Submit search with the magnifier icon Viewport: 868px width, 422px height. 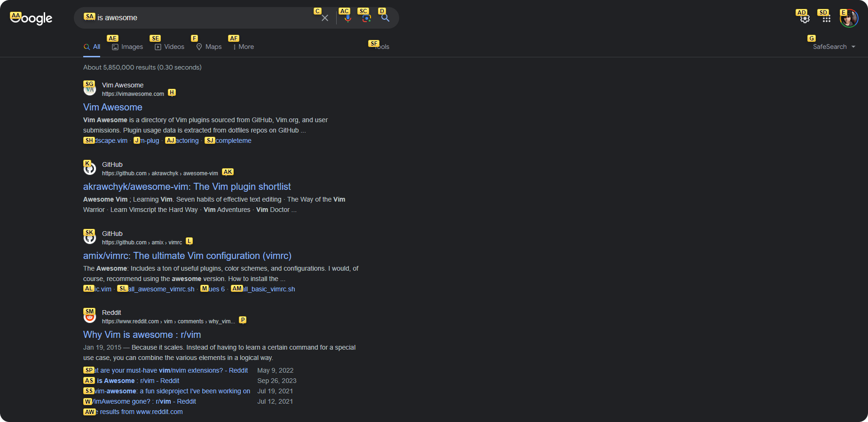tap(385, 18)
